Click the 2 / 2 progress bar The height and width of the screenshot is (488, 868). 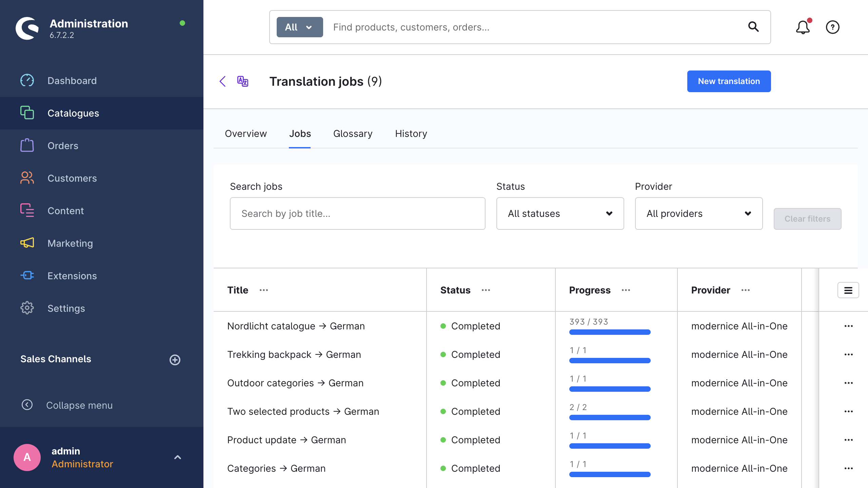coord(610,418)
